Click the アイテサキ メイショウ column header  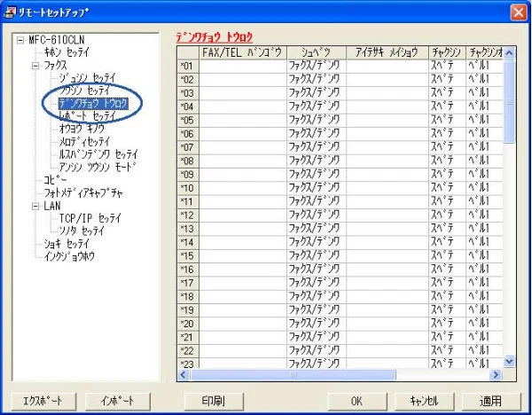point(387,52)
